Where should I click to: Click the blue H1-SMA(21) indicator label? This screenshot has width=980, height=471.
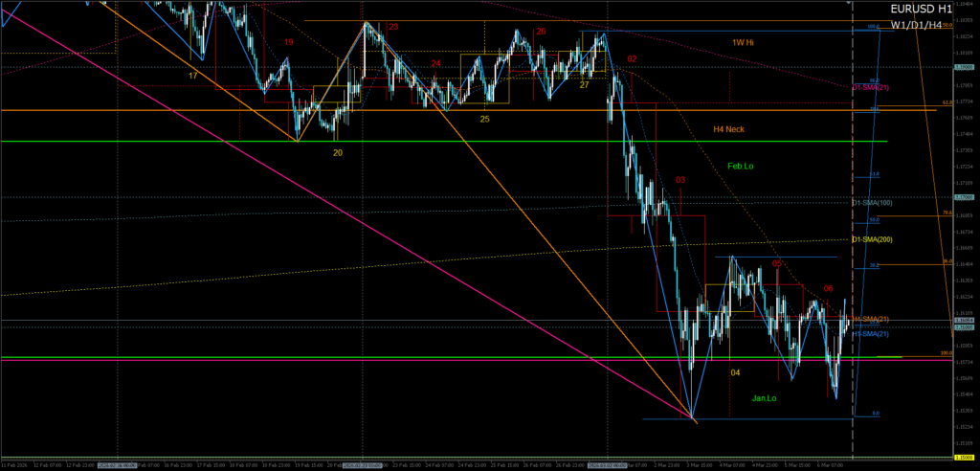coord(872,334)
